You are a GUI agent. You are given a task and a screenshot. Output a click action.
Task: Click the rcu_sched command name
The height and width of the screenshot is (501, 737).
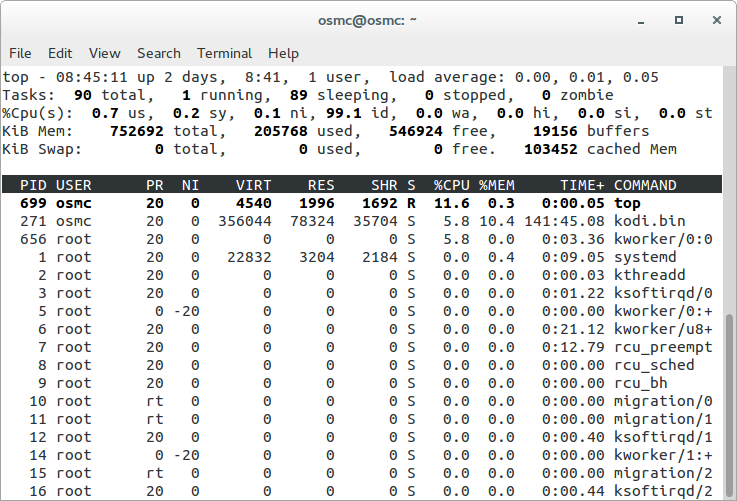(654, 365)
